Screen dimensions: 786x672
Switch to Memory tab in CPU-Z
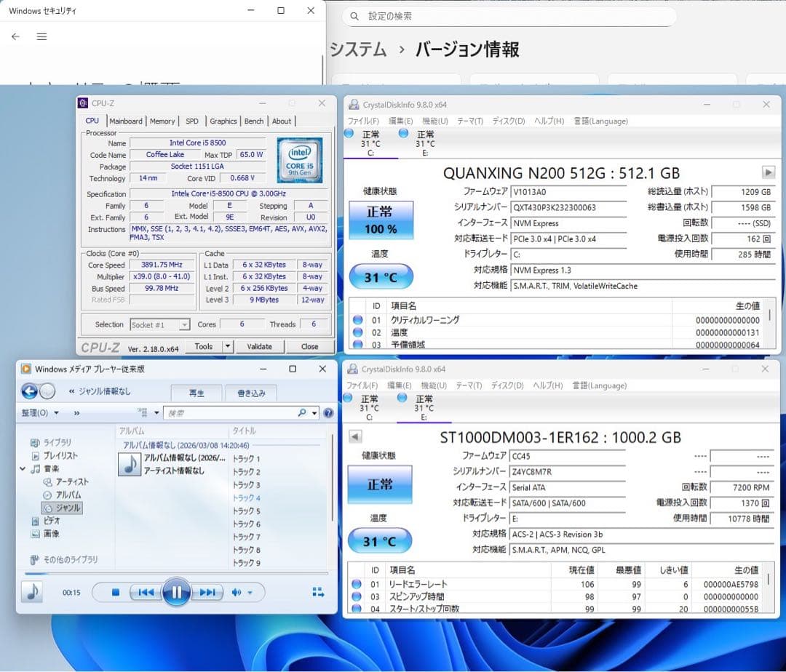click(x=162, y=121)
